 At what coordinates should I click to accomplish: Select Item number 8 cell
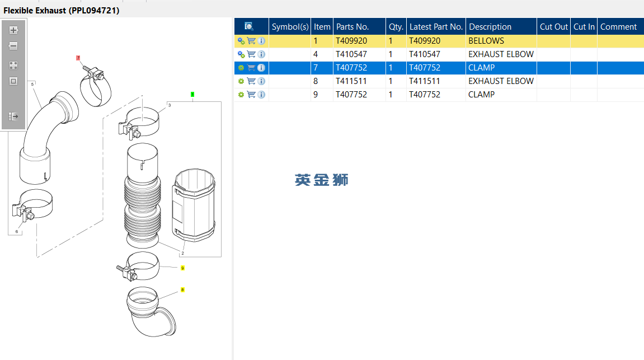pyautogui.click(x=322, y=81)
